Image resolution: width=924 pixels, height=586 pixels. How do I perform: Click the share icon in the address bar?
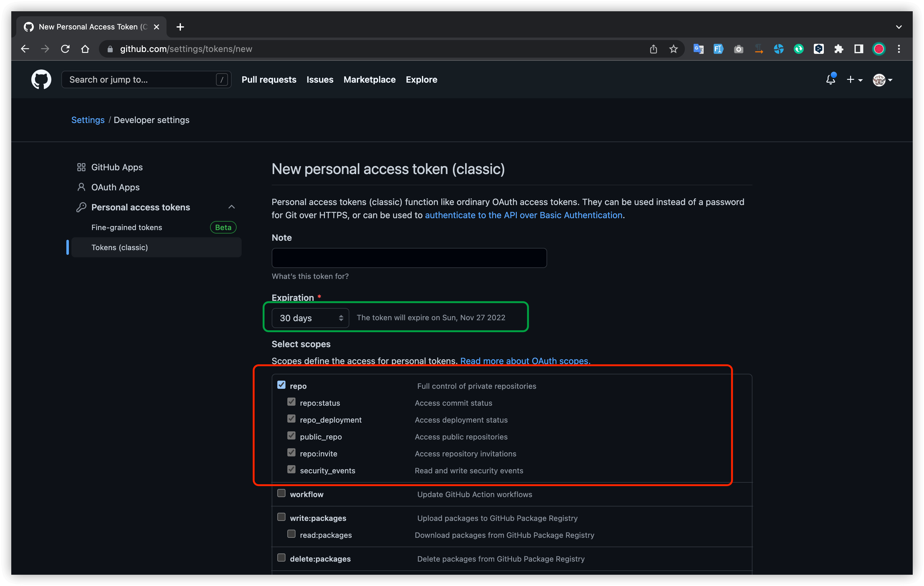click(654, 49)
